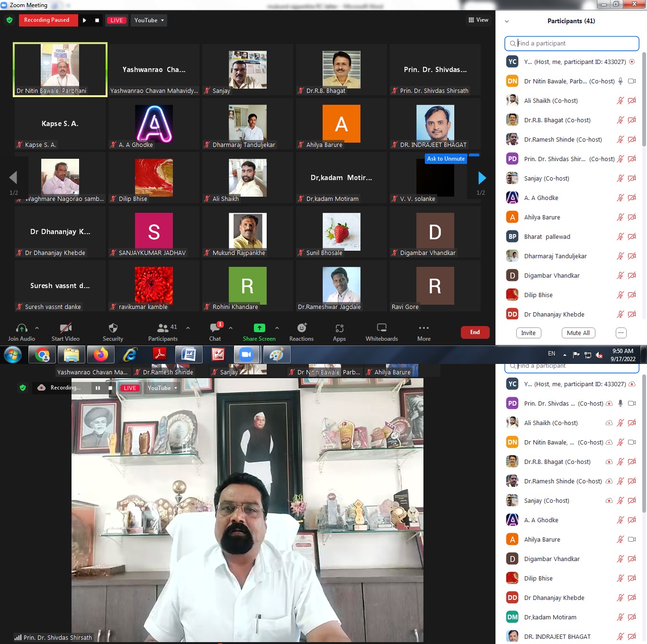The height and width of the screenshot is (644, 647).
Task: Click green Share Screen icon
Action: [x=259, y=328]
